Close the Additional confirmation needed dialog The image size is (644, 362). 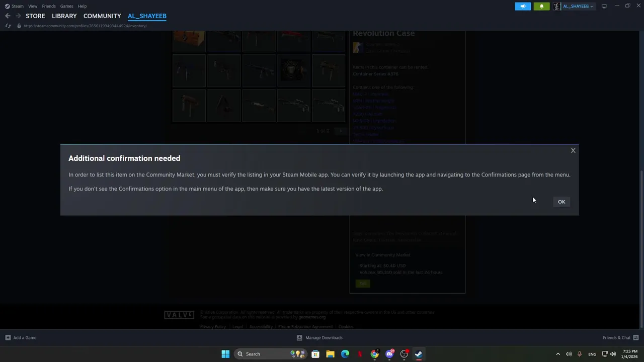coord(573,150)
